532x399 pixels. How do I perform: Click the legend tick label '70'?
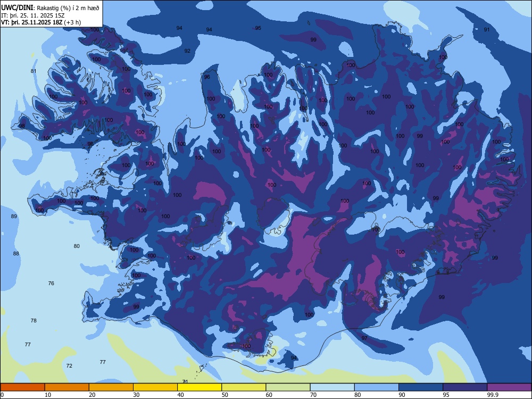313,395
